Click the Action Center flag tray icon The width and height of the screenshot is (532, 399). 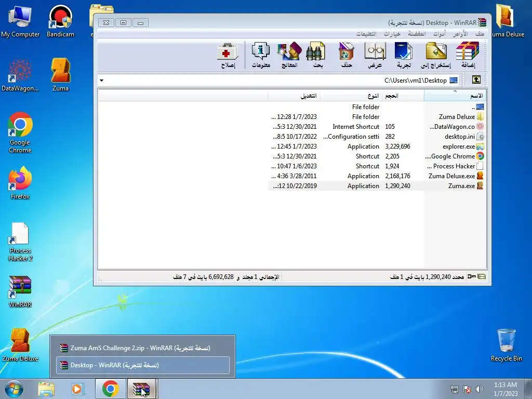[467, 389]
